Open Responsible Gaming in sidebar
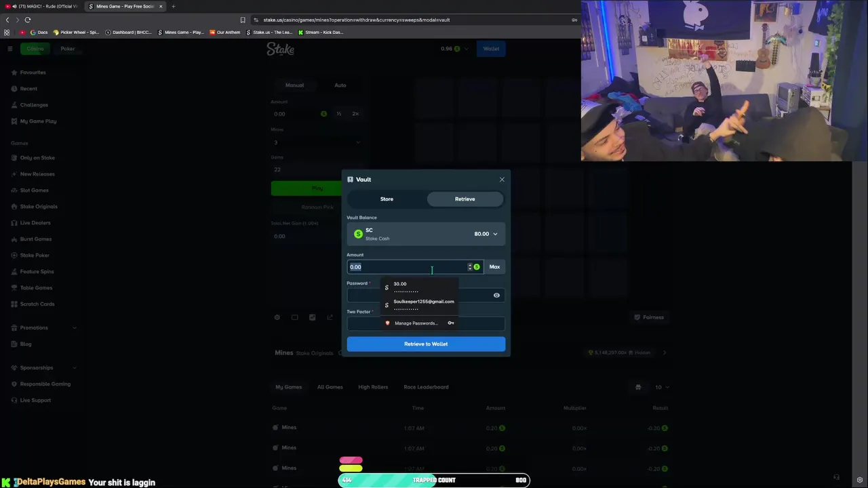This screenshot has height=488, width=868. click(x=45, y=384)
